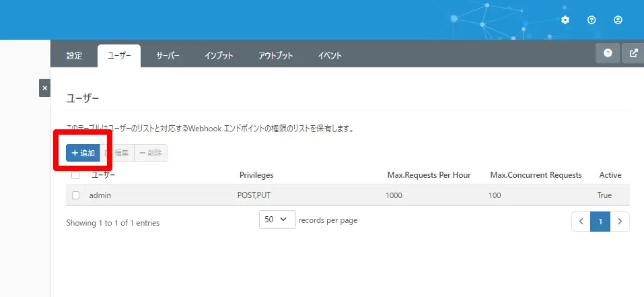Open the アウトプット tab
The width and height of the screenshot is (644, 297).
tap(276, 56)
